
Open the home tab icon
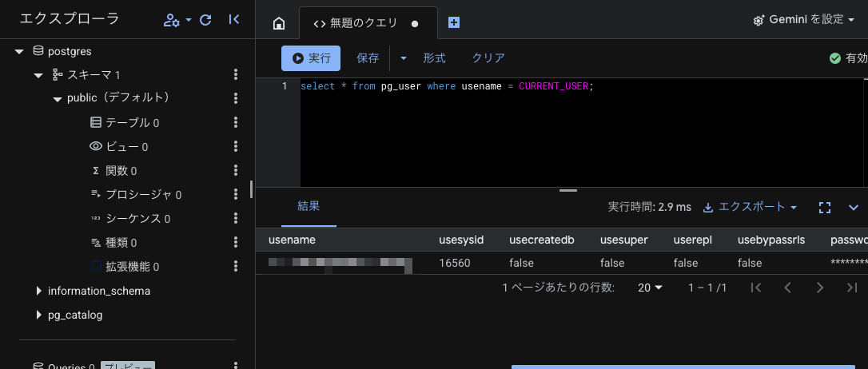pos(279,23)
